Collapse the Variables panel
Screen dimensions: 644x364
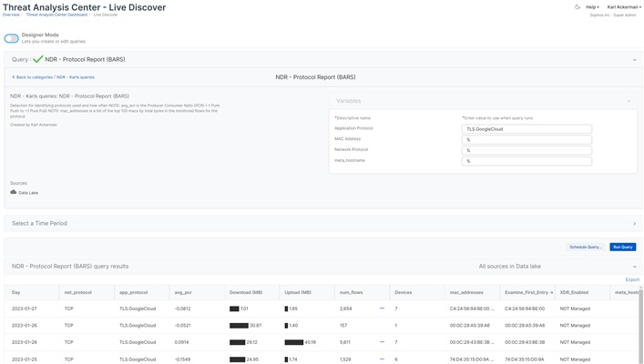(628, 101)
